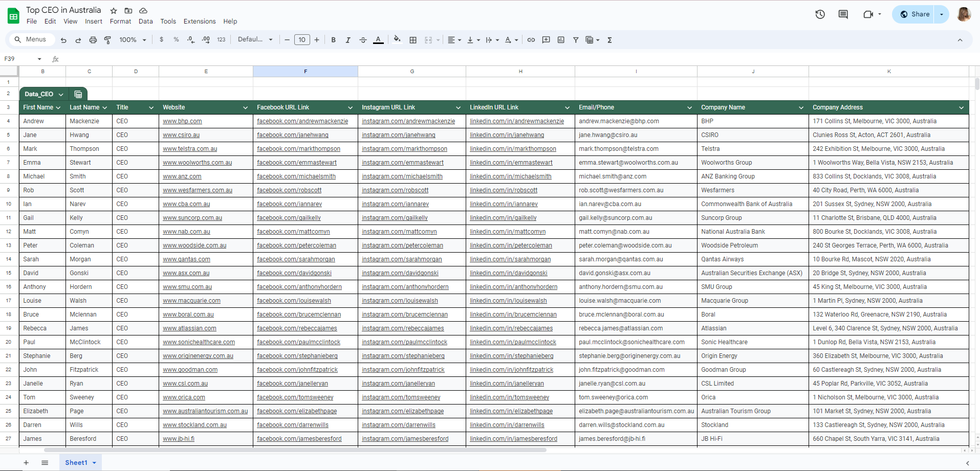Toggle bold formatting
Image resolution: width=980 pixels, height=471 pixels.
pos(333,40)
